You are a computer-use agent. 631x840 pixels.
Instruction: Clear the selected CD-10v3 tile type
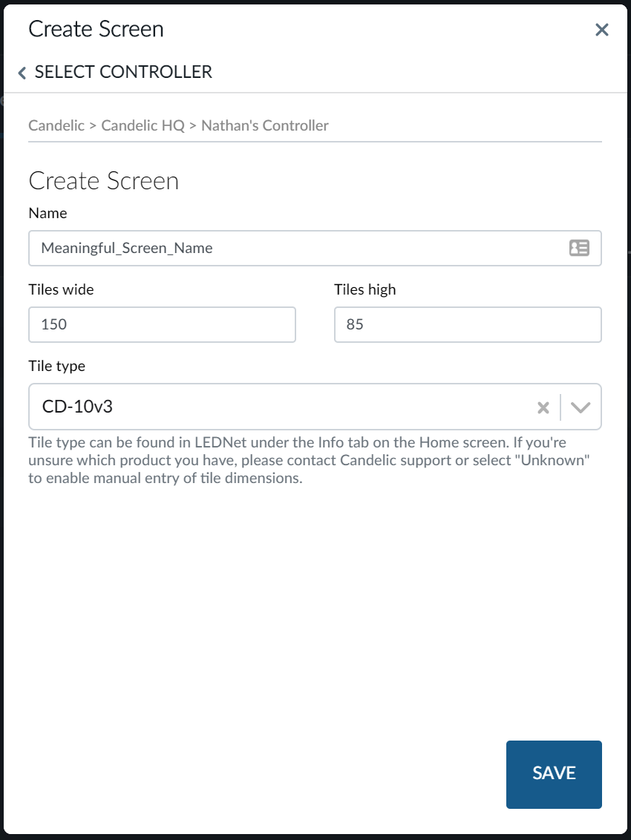(543, 407)
